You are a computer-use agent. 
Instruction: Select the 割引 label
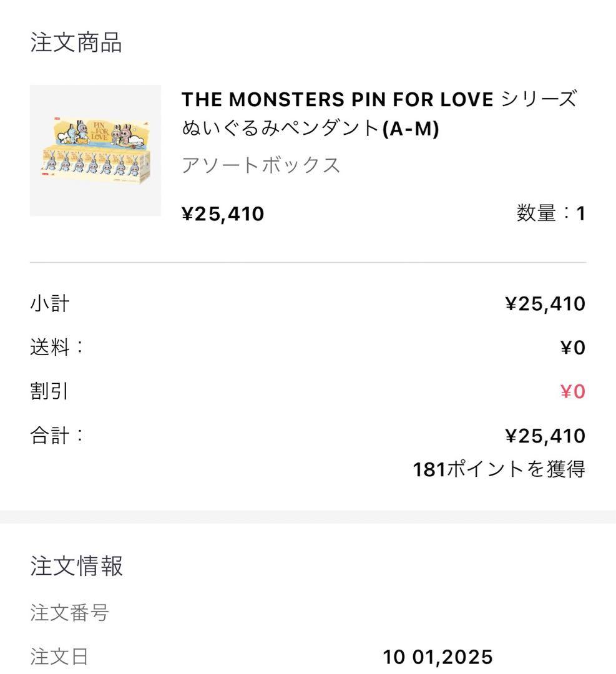pos(50,391)
